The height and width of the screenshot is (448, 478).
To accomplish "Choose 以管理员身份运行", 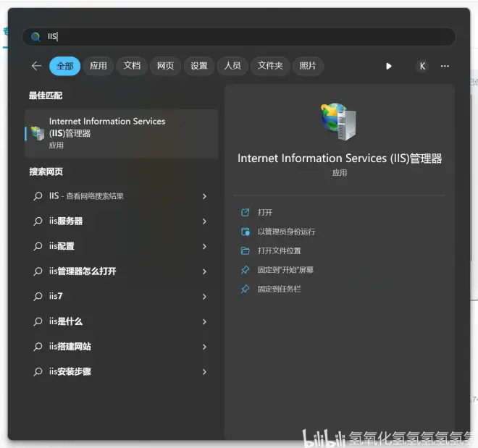I will pyautogui.click(x=286, y=232).
